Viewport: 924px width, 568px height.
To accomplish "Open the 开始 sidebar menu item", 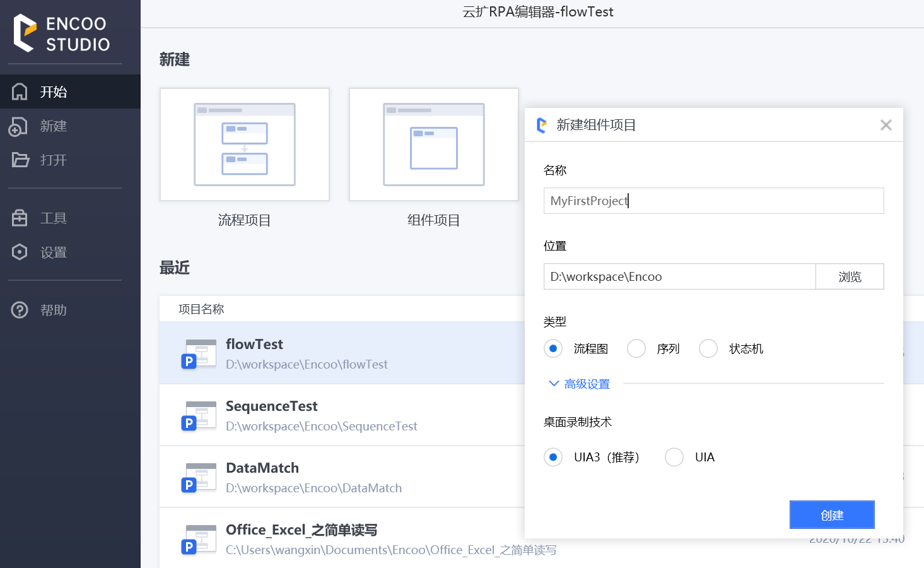I will click(x=70, y=92).
